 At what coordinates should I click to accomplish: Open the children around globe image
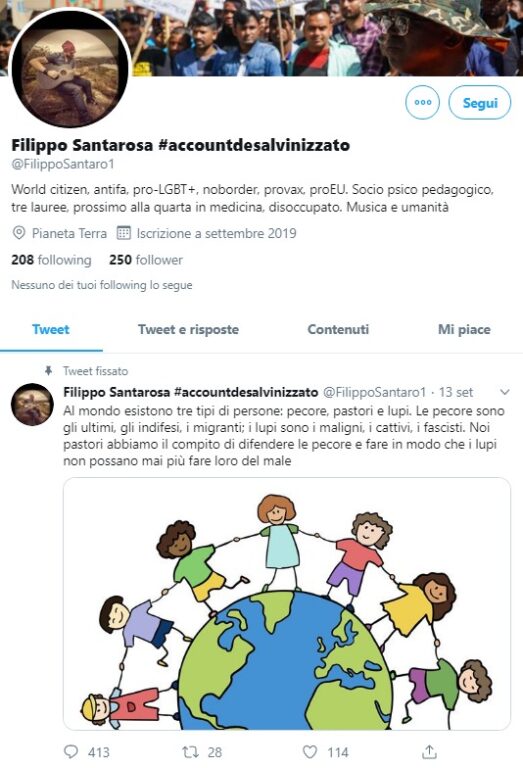coord(287,603)
